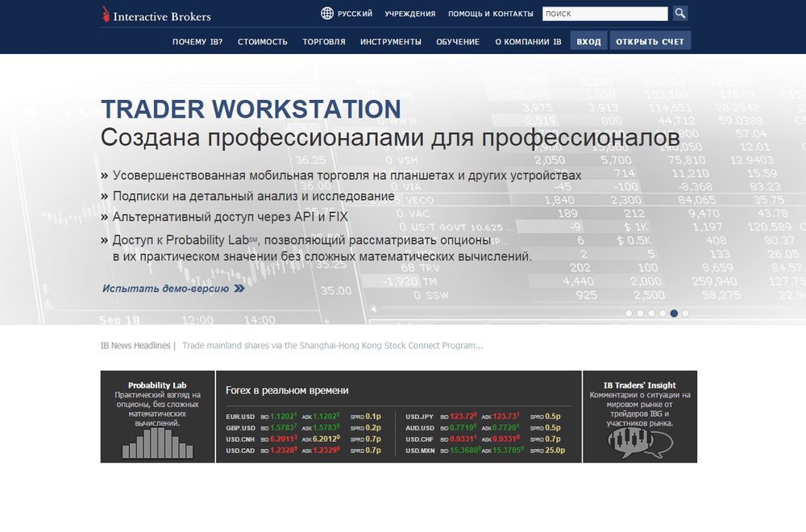Click the USD.CAD ask price 1.2329
This screenshot has width=806, height=532.
click(x=326, y=451)
